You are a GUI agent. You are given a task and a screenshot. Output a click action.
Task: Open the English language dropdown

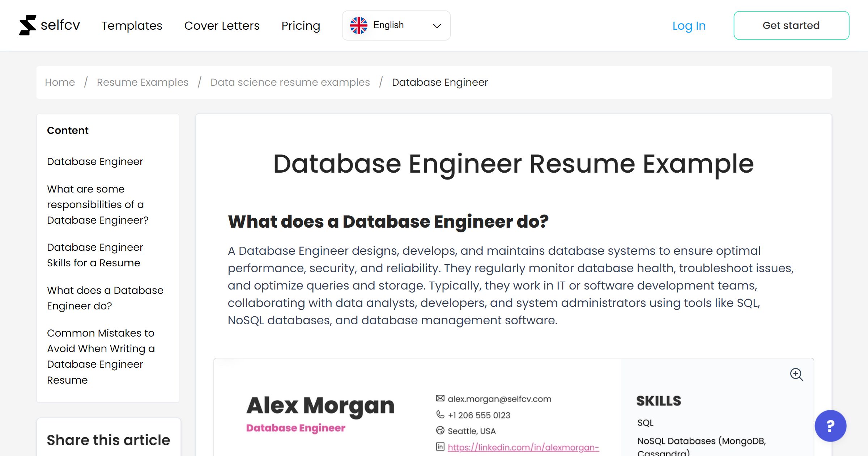[388, 25]
